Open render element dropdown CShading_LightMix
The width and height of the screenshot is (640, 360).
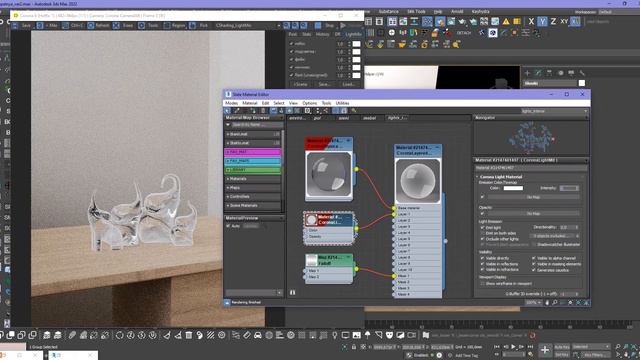click(248, 25)
